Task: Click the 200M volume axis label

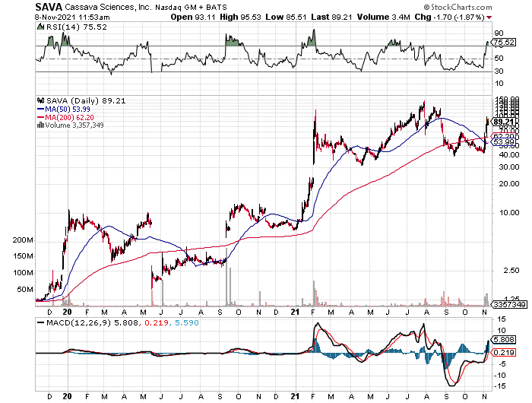Action: coord(23,240)
